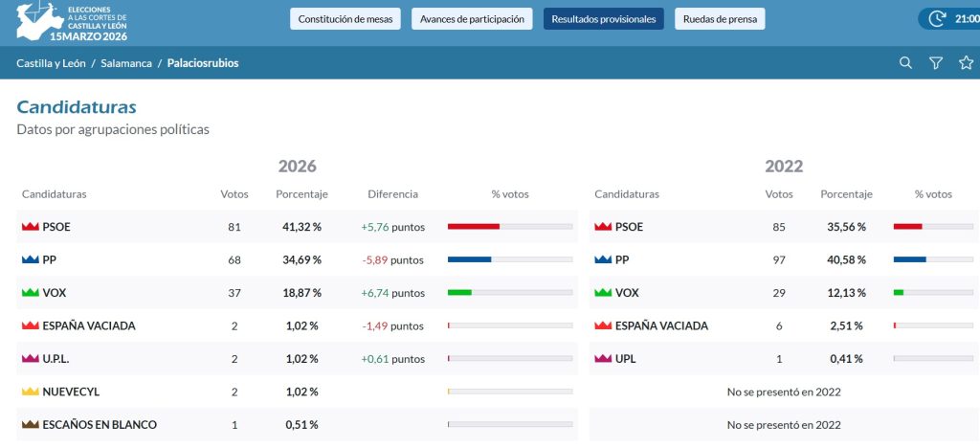Click the NUEVECYL party icon
Viewport: 980px width, 448px height.
coord(30,392)
